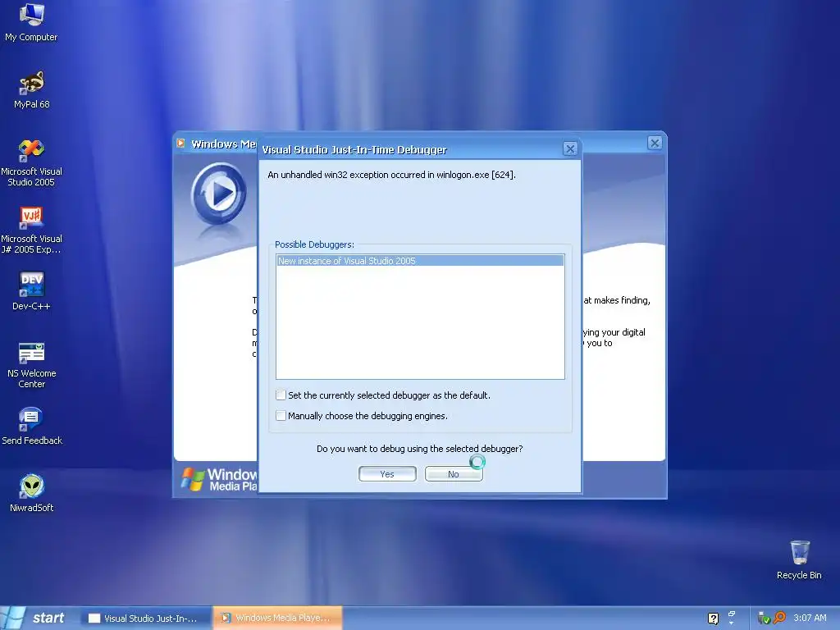Select the Dev-C++ desktop icon
840x630 pixels.
[32, 291]
